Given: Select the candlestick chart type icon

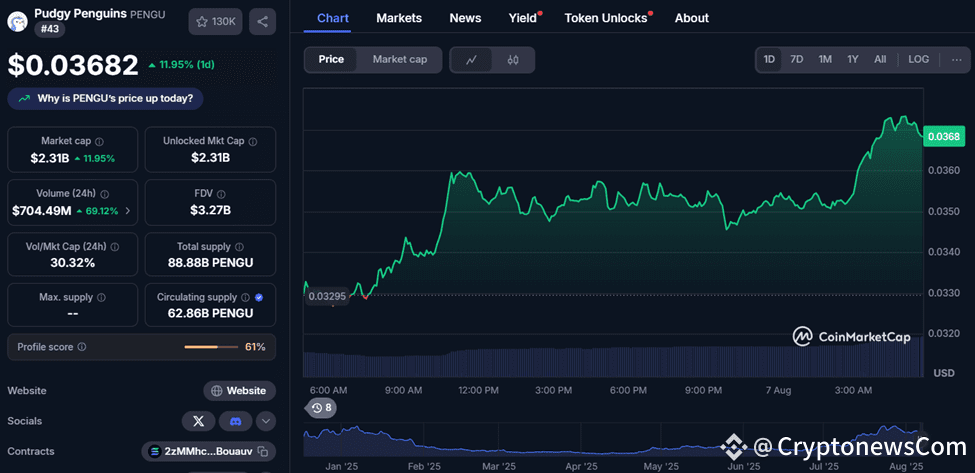Looking at the screenshot, I should click(513, 60).
